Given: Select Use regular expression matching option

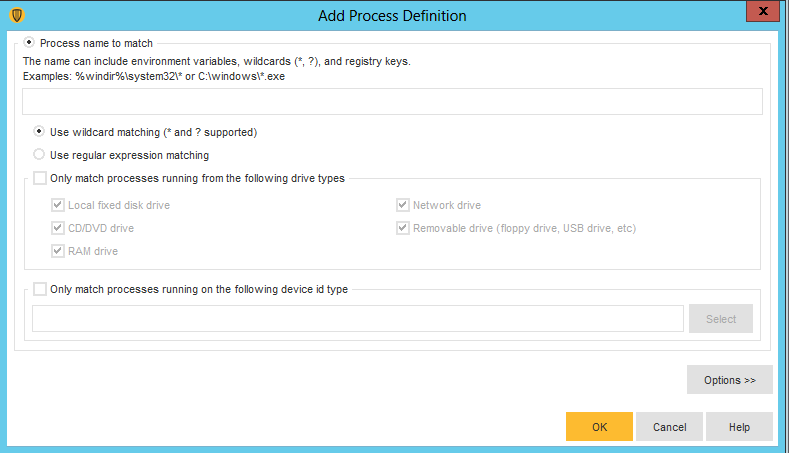Looking at the screenshot, I should [x=39, y=155].
